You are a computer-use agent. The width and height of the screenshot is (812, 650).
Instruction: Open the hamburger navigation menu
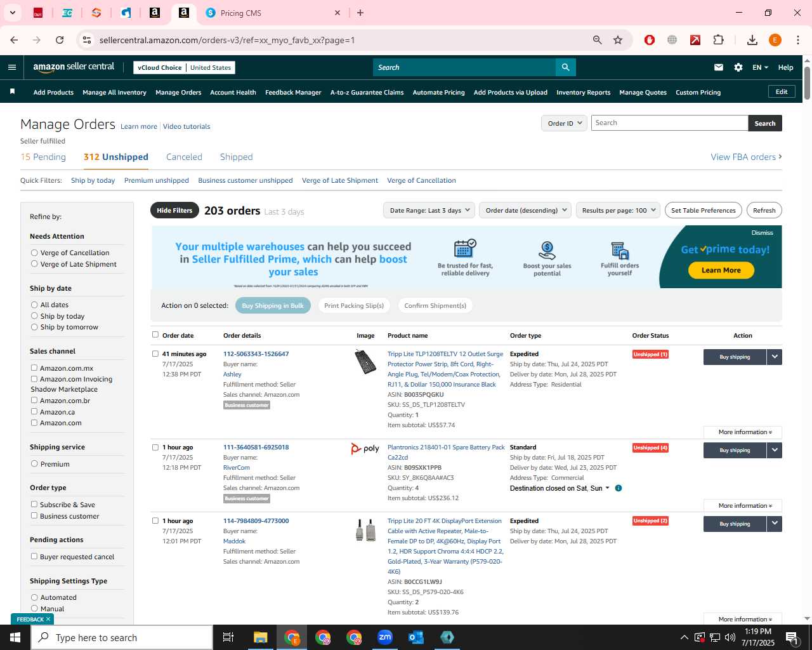(12, 67)
